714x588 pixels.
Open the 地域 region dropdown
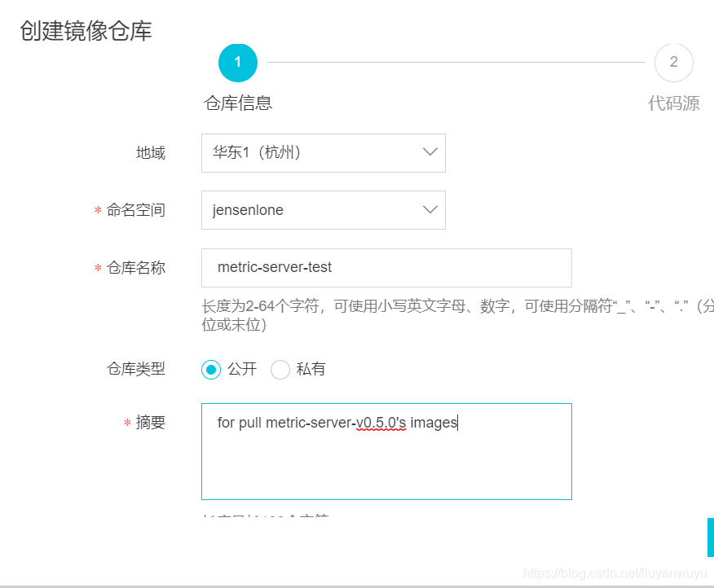tap(324, 153)
